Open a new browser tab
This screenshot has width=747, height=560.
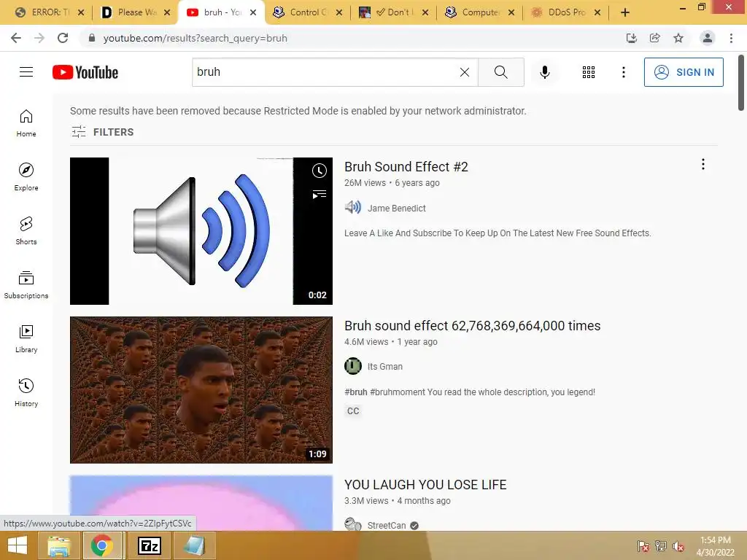coord(625,12)
